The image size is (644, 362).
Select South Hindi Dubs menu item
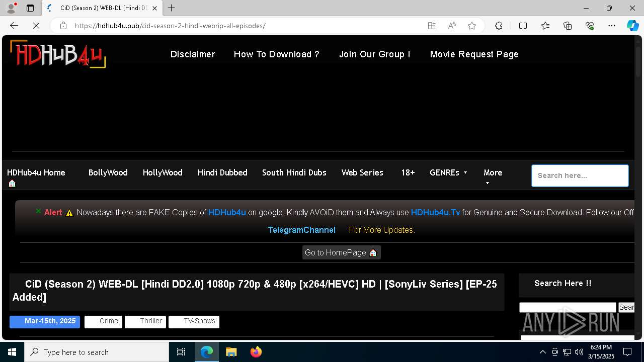(x=294, y=172)
